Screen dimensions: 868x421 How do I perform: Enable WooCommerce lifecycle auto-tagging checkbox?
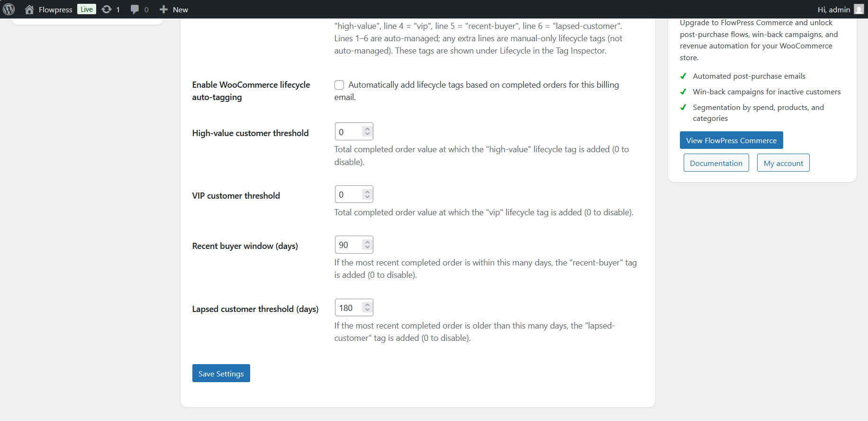(339, 85)
